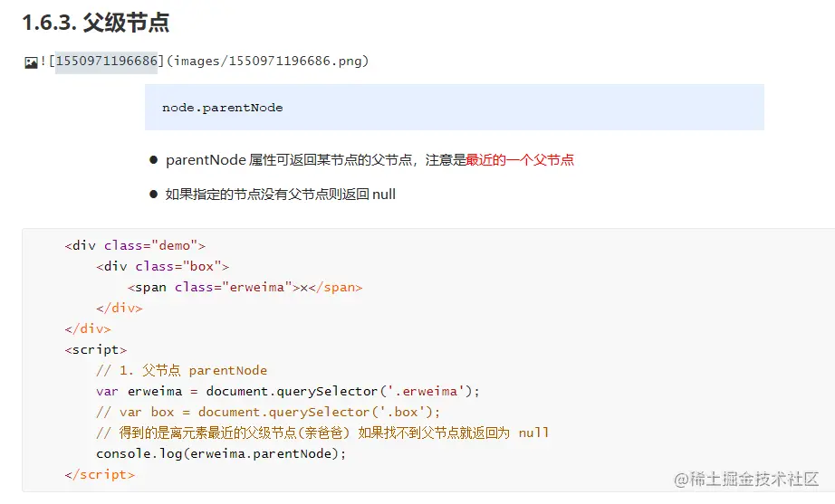Click the 稀土掘金技术社区 watermark
Image resolution: width=835 pixels, height=504 pixels.
click(x=746, y=479)
